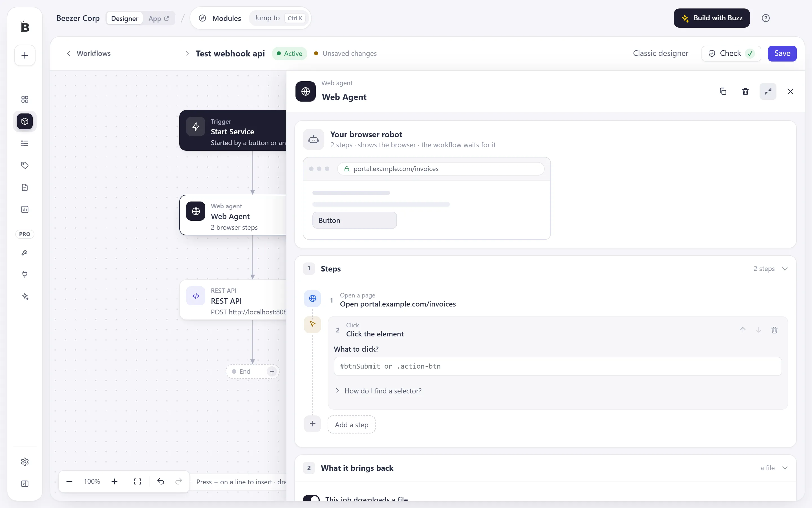
Task: Open the wrench tools icon in sidebar
Action: pos(25,253)
